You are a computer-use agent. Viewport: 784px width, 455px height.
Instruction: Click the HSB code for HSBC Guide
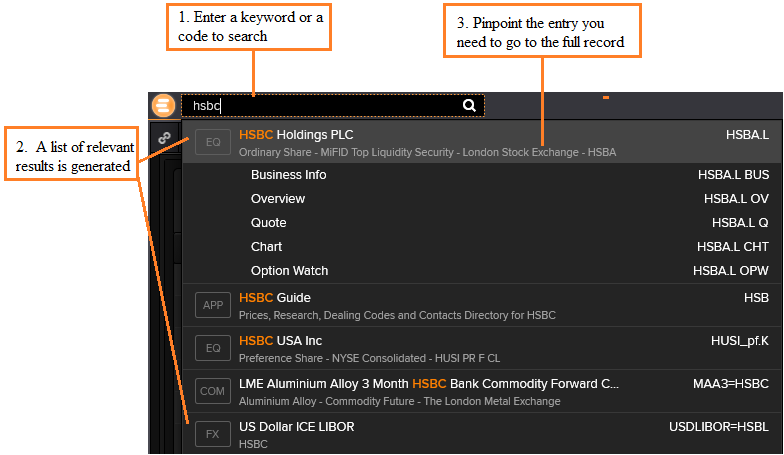click(756, 298)
